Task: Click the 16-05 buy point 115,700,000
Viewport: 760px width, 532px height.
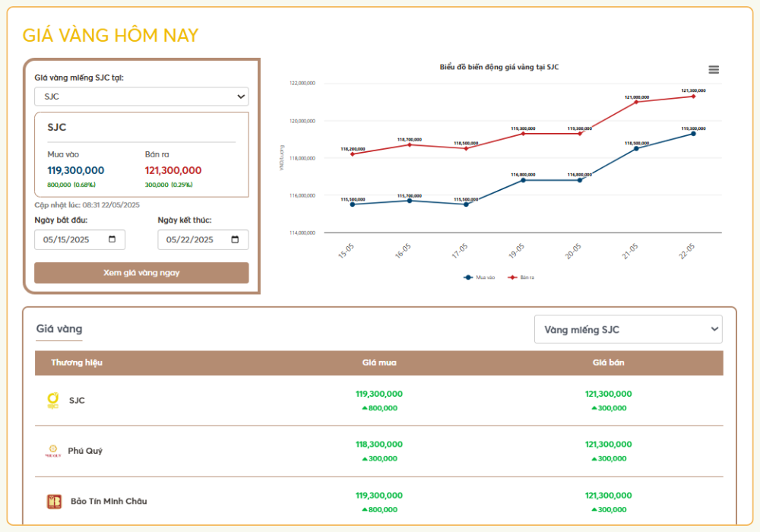Action: [x=410, y=201]
